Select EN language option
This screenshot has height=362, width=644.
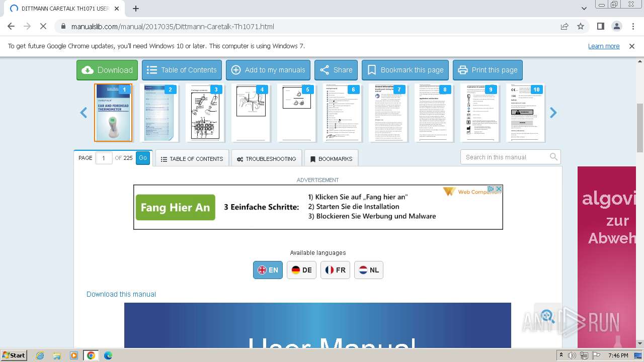[x=268, y=270]
